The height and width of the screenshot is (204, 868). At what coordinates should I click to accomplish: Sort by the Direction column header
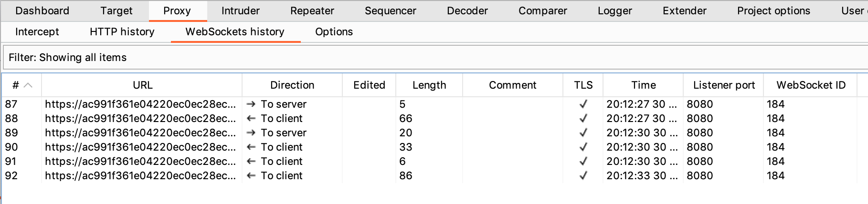[x=292, y=85]
